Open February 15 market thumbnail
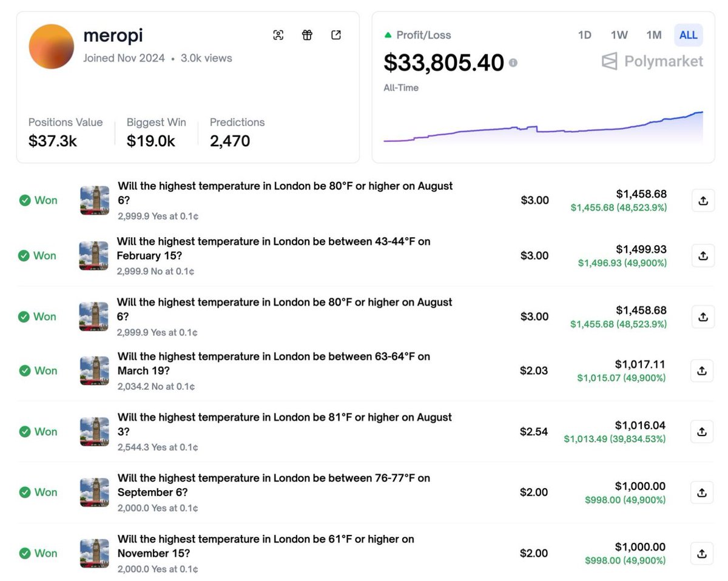Image resolution: width=728 pixels, height=581 pixels. click(94, 256)
